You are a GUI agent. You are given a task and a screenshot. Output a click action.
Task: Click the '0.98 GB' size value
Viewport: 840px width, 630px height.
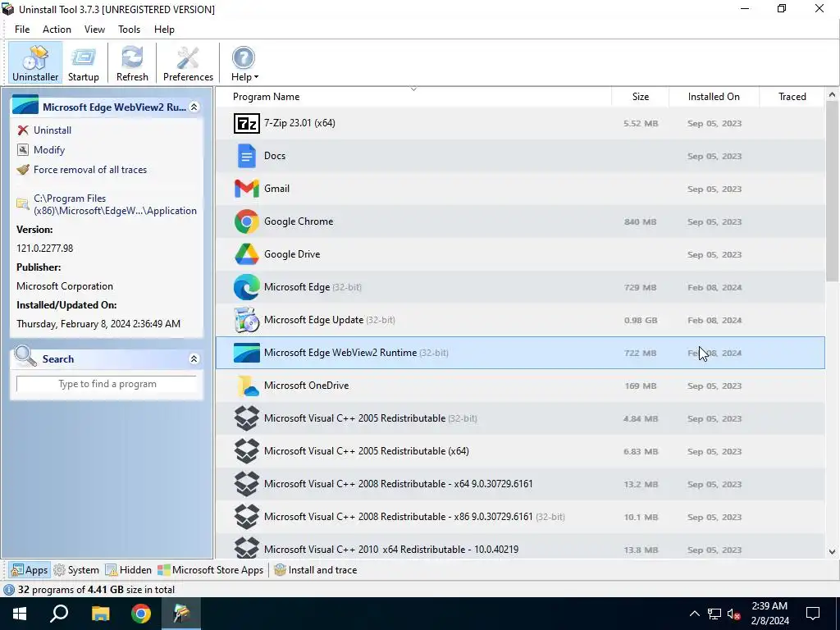click(x=641, y=321)
